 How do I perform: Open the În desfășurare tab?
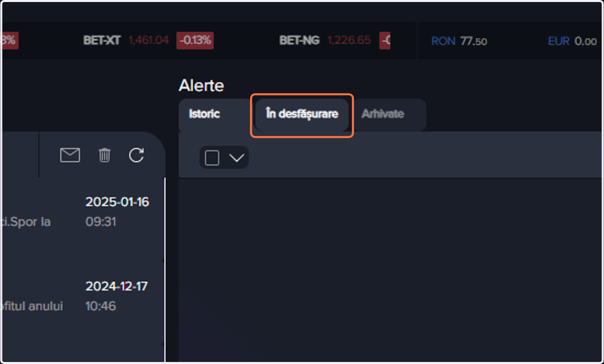click(x=302, y=114)
